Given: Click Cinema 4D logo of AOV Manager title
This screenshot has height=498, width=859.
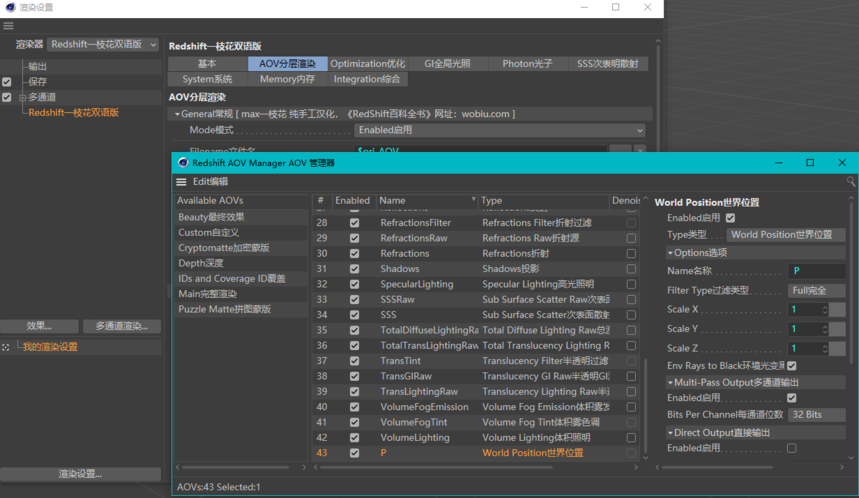Looking at the screenshot, I should point(183,163).
